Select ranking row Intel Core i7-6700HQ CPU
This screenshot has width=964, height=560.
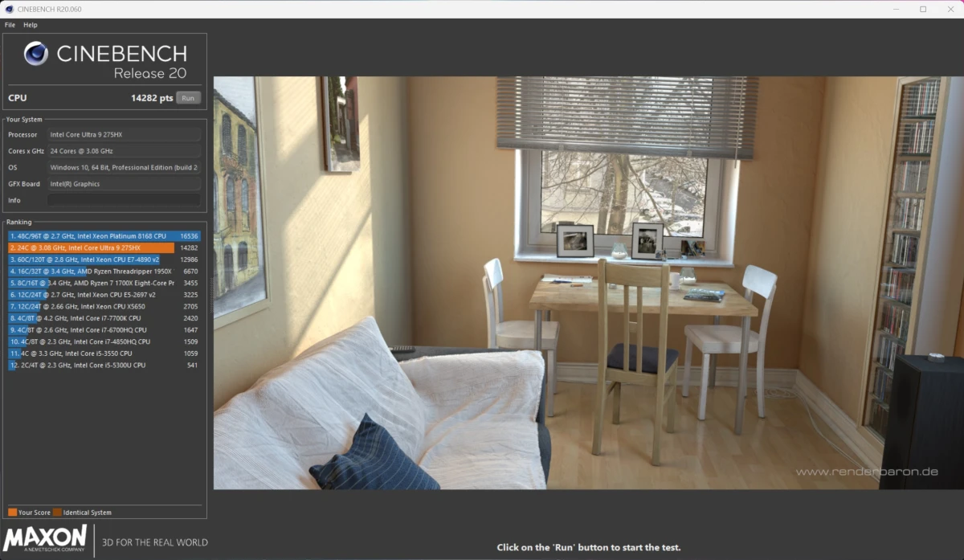[x=104, y=329]
